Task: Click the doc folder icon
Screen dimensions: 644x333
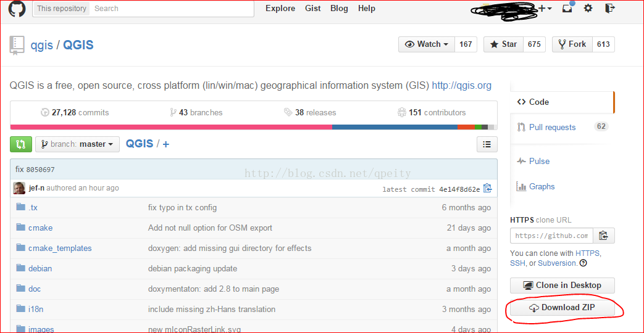Action: tap(21, 288)
